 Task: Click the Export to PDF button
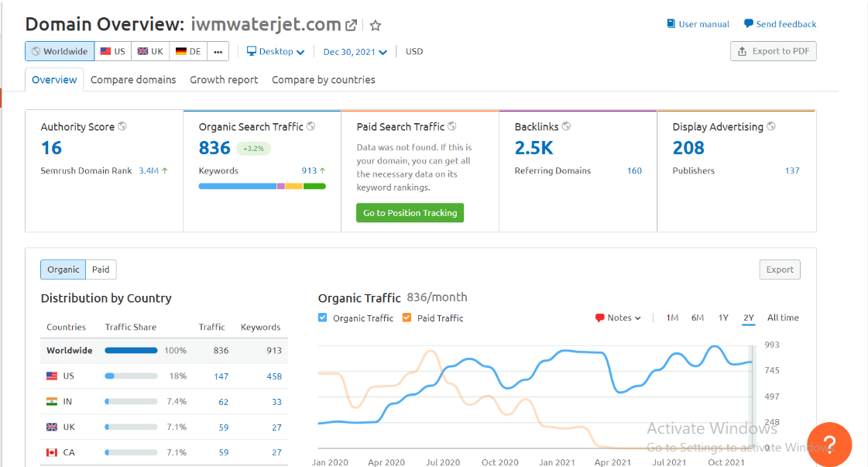(774, 52)
